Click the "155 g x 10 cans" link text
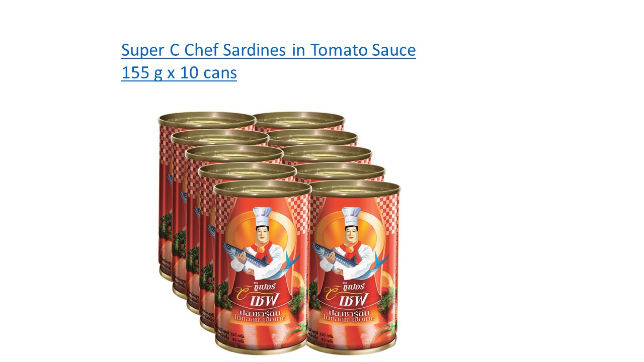This screenshot has width=644, height=362. (179, 73)
